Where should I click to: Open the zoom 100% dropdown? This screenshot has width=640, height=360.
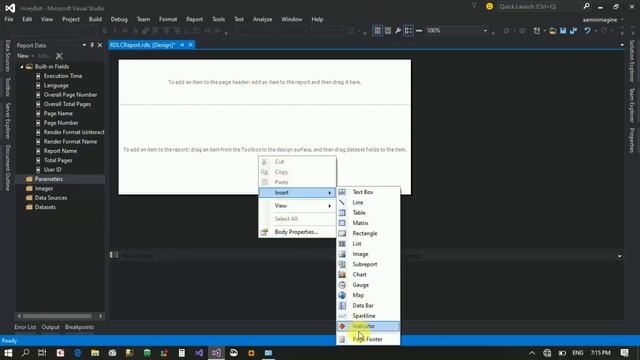485,31
